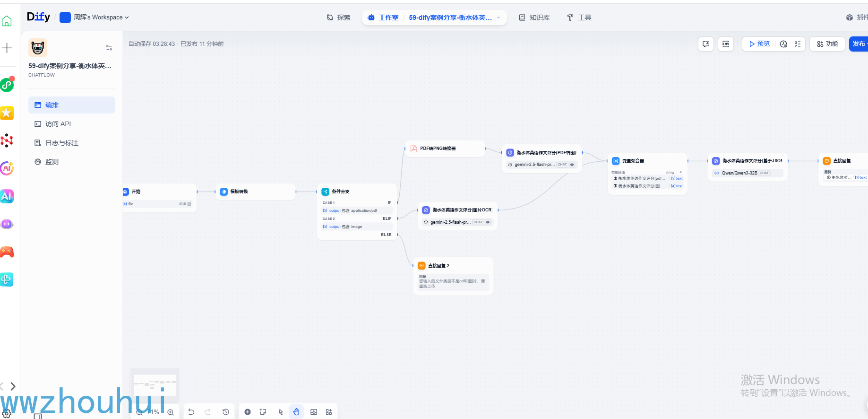Redo the canvas change

point(207,412)
